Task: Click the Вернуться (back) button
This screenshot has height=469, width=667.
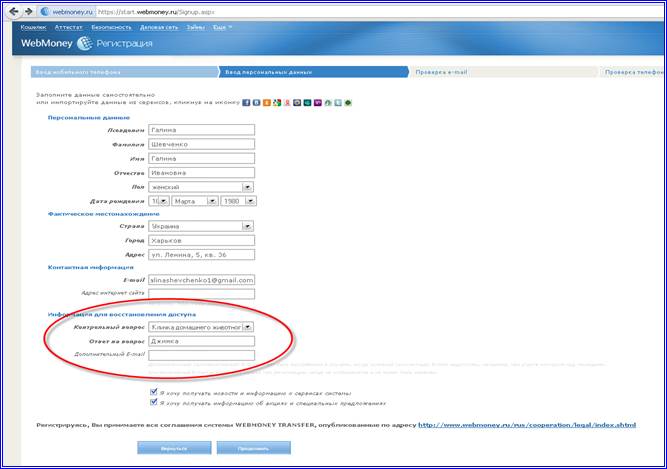Action: (174, 448)
